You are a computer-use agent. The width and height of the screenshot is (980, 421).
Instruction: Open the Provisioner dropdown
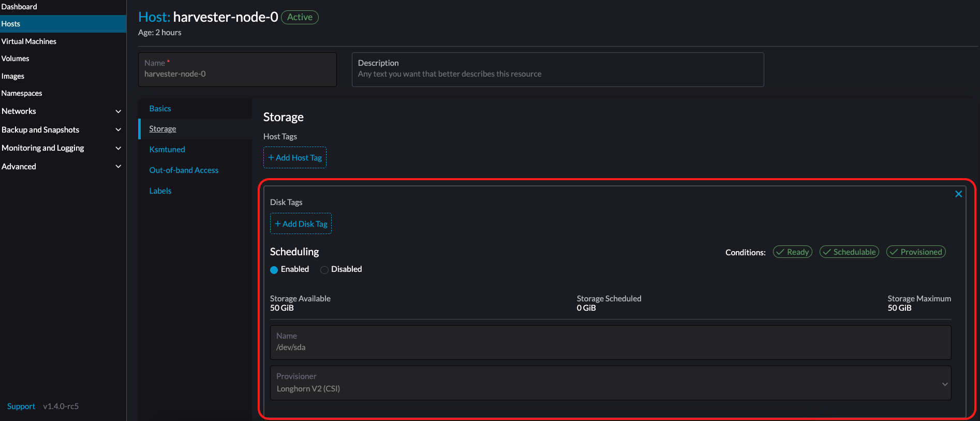pos(611,384)
